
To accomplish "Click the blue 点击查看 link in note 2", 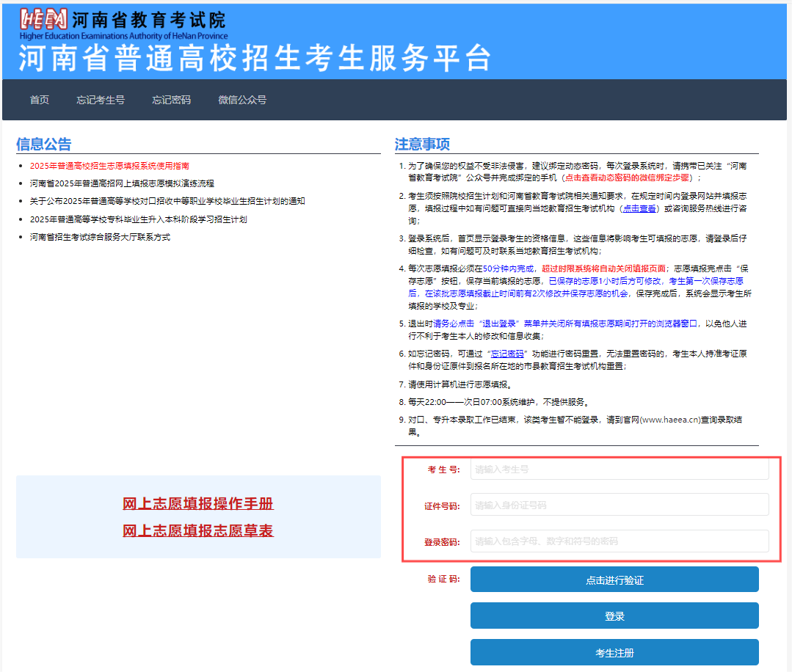I will [x=639, y=208].
